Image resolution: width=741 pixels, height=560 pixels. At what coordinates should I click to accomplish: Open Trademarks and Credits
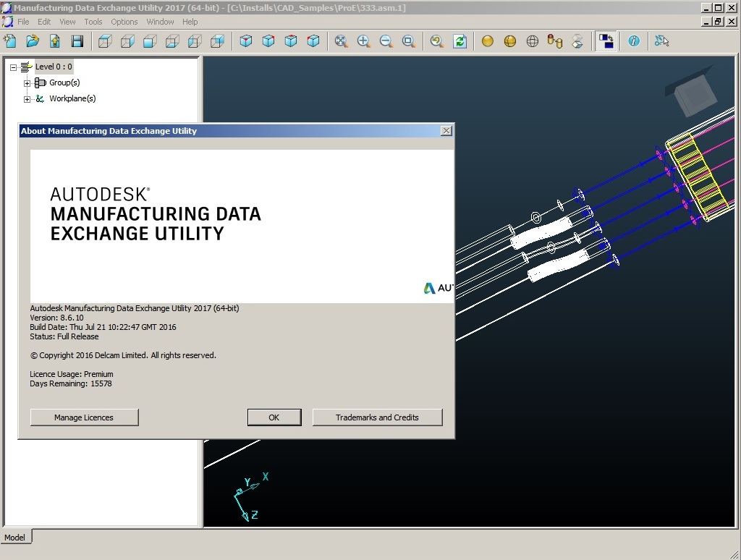[377, 417]
